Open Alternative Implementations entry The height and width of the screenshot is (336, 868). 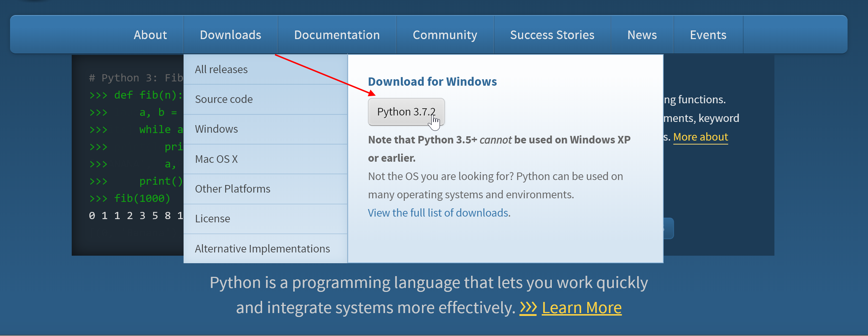click(x=265, y=249)
